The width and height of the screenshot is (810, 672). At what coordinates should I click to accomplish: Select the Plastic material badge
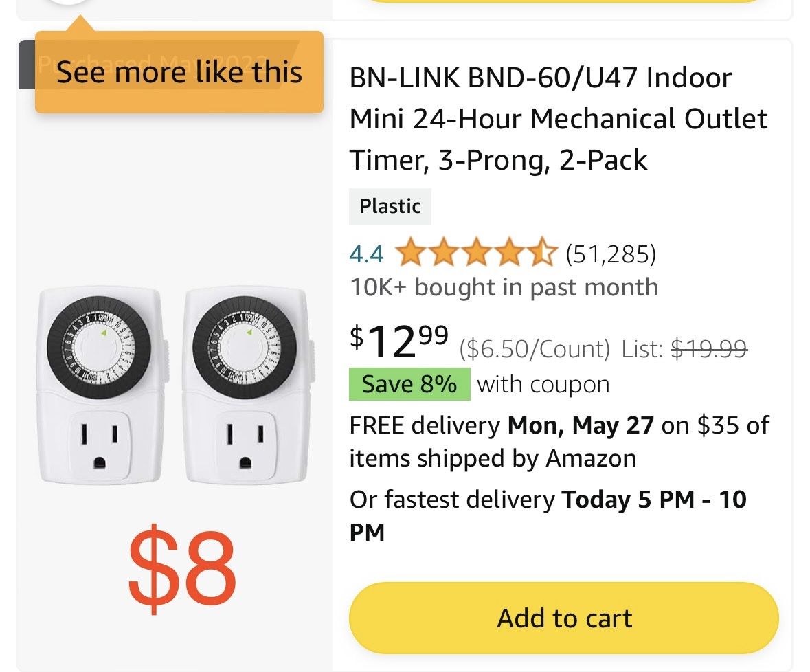(x=390, y=205)
